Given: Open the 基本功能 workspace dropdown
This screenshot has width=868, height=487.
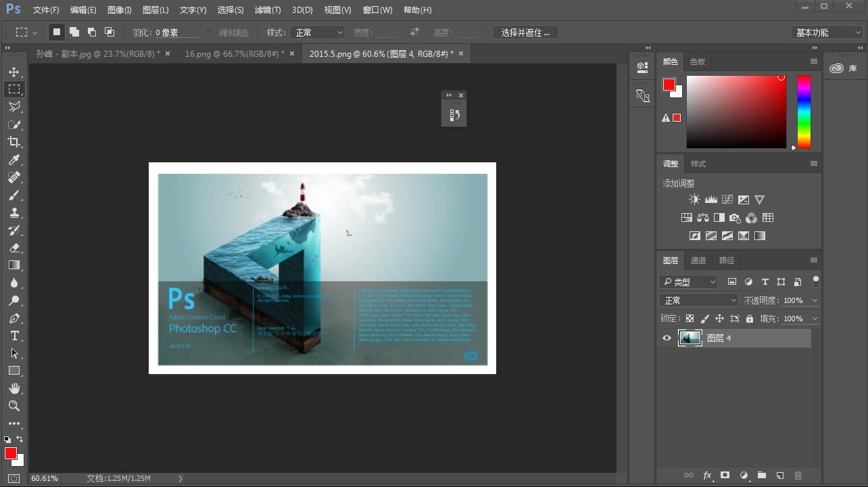Looking at the screenshot, I should [826, 32].
